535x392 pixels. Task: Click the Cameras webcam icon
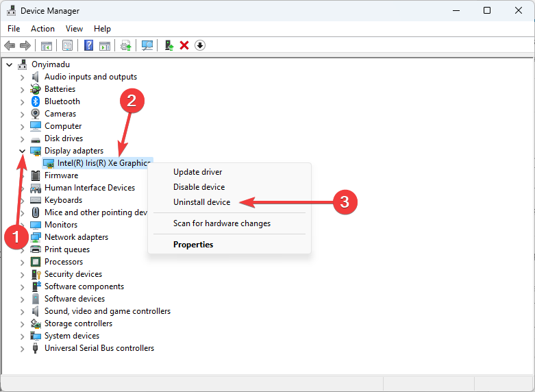[36, 114]
